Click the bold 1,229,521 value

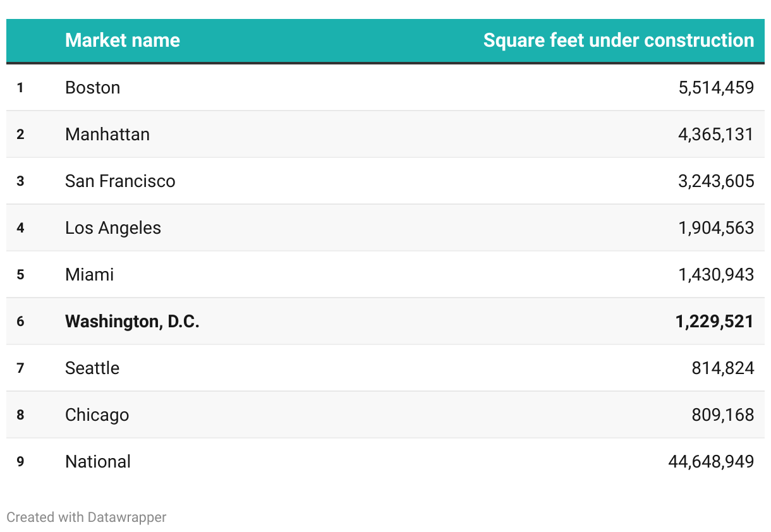point(714,322)
